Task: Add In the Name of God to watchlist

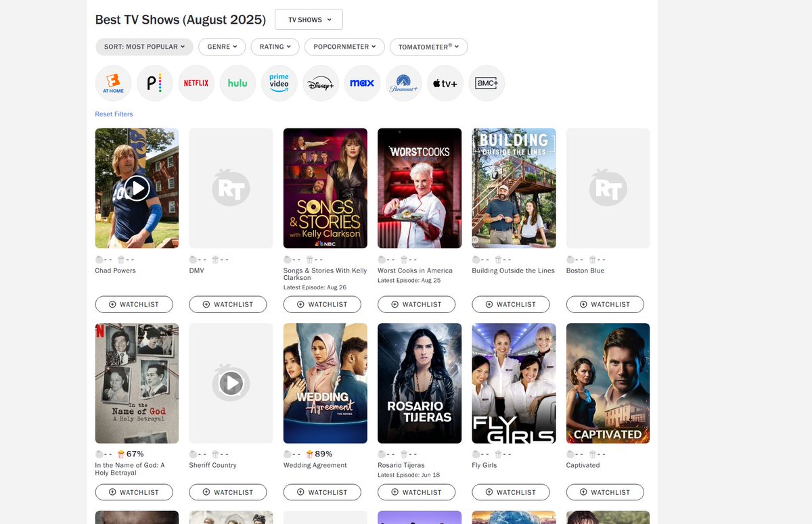Action: 134,492
